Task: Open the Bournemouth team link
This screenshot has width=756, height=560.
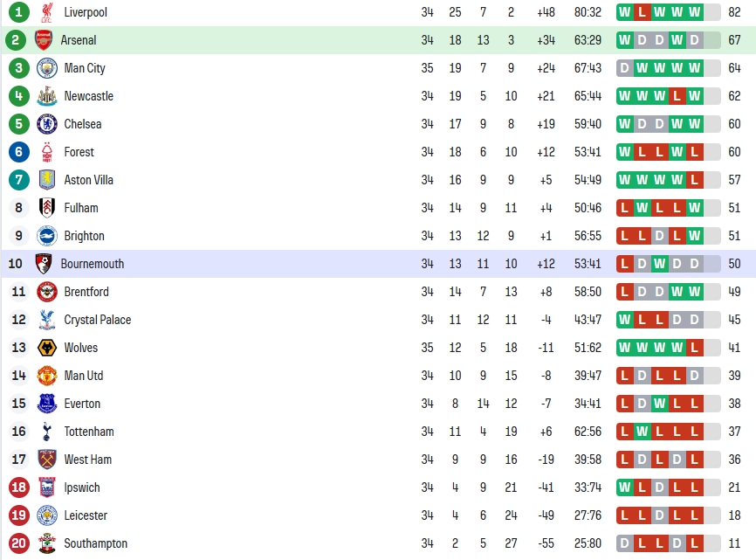Action: click(92, 264)
